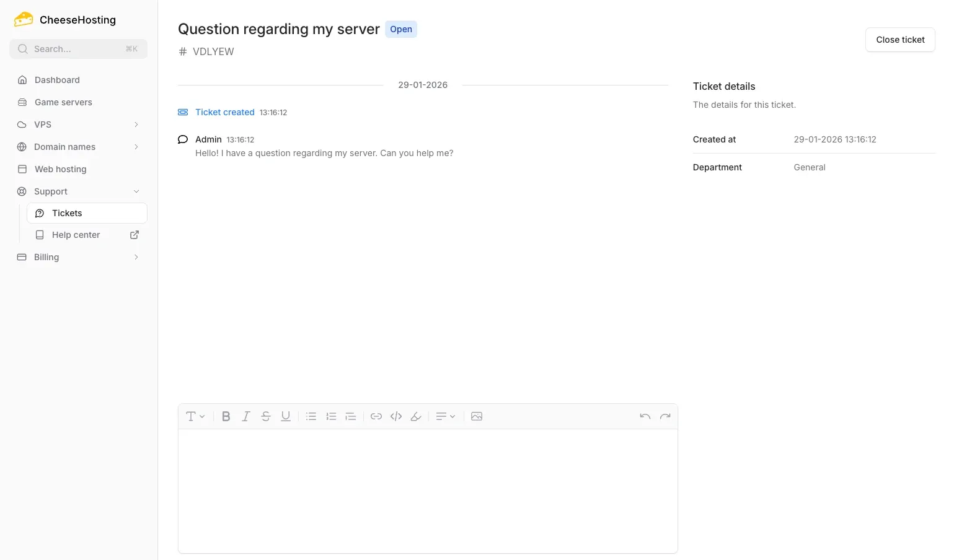Screen dimensions: 954x560
Task: Insert a code block
Action: click(x=395, y=416)
